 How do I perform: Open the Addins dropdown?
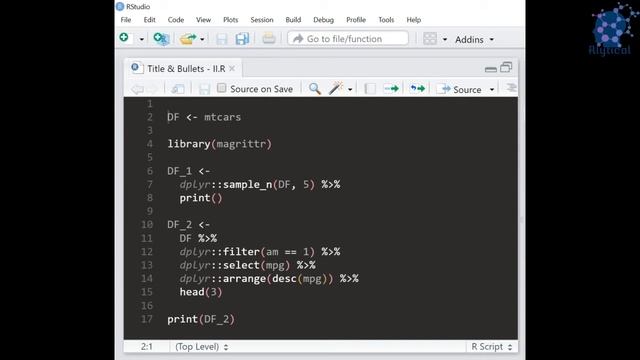coord(474,39)
